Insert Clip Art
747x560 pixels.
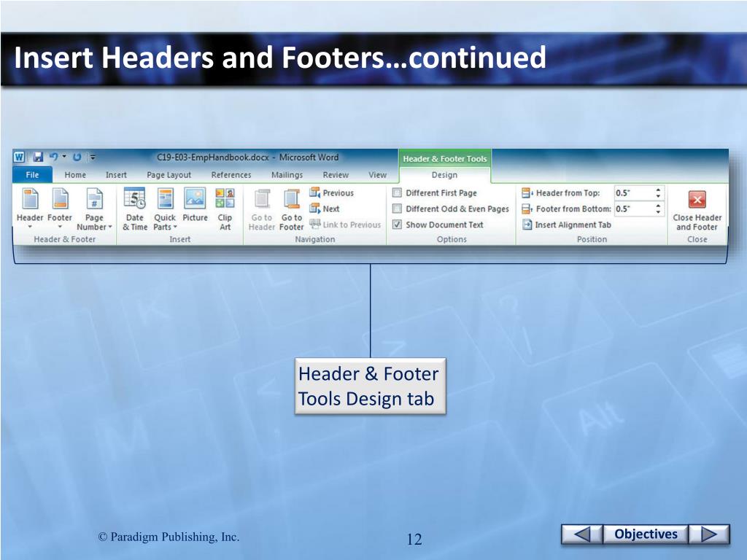[225, 209]
